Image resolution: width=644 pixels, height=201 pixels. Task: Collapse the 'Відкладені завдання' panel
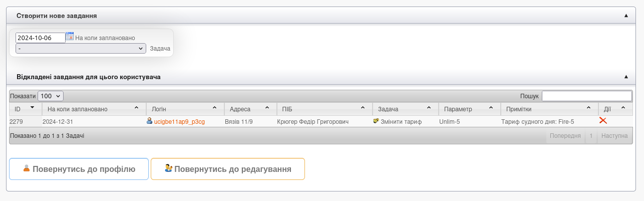(626, 77)
